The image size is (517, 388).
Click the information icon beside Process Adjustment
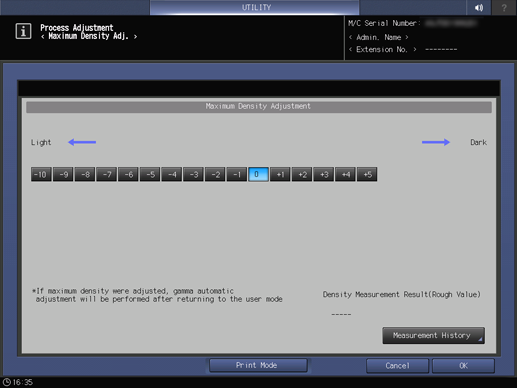tap(23, 31)
